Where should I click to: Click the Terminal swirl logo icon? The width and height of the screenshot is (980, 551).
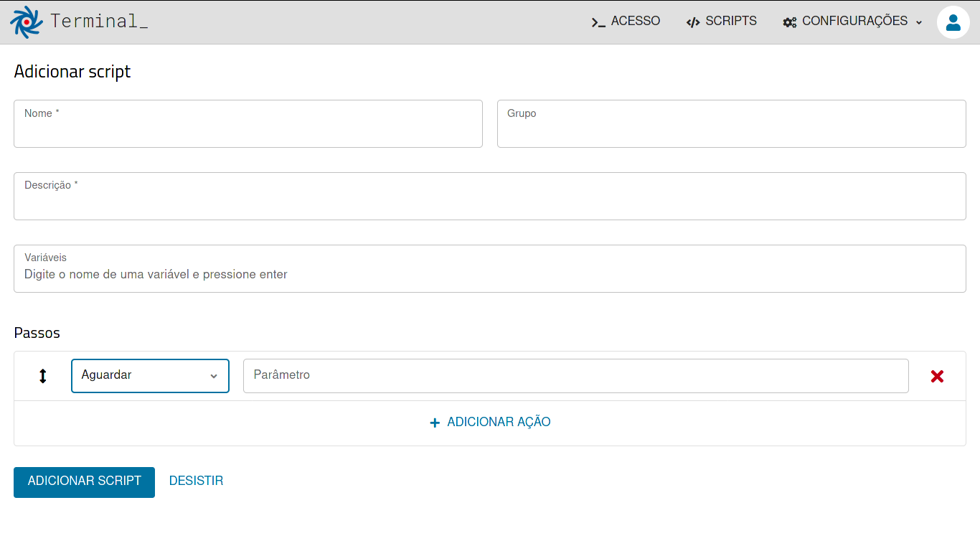tap(27, 22)
